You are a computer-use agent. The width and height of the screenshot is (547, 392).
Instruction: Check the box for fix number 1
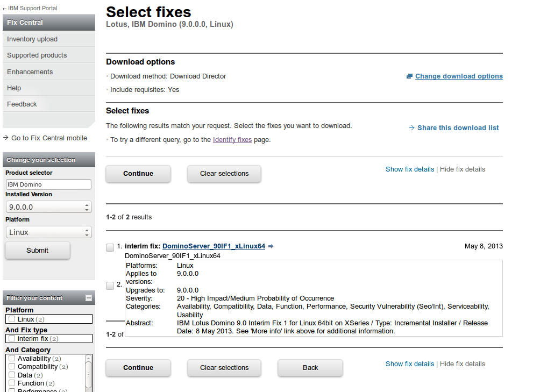tap(110, 247)
